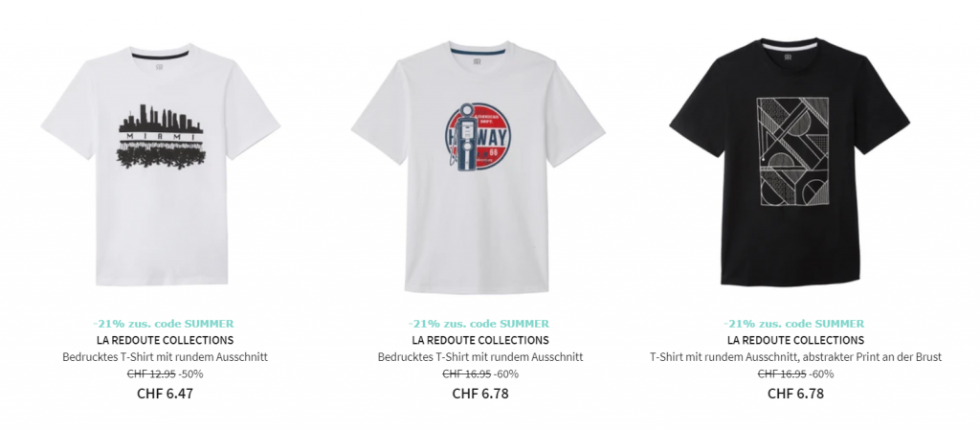Click the SUMMER code promo under Miami shirt
Image resolution: width=980 pixels, height=430 pixels.
pyautogui.click(x=163, y=324)
